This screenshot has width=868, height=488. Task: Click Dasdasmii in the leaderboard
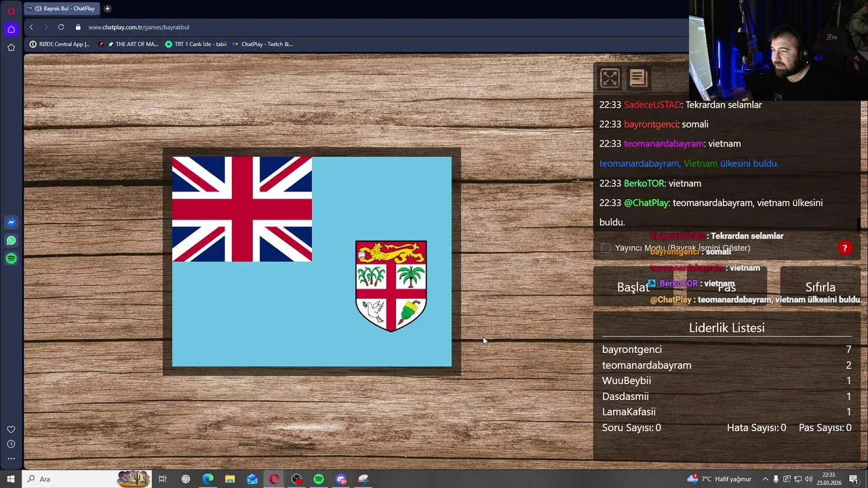[625, 396]
